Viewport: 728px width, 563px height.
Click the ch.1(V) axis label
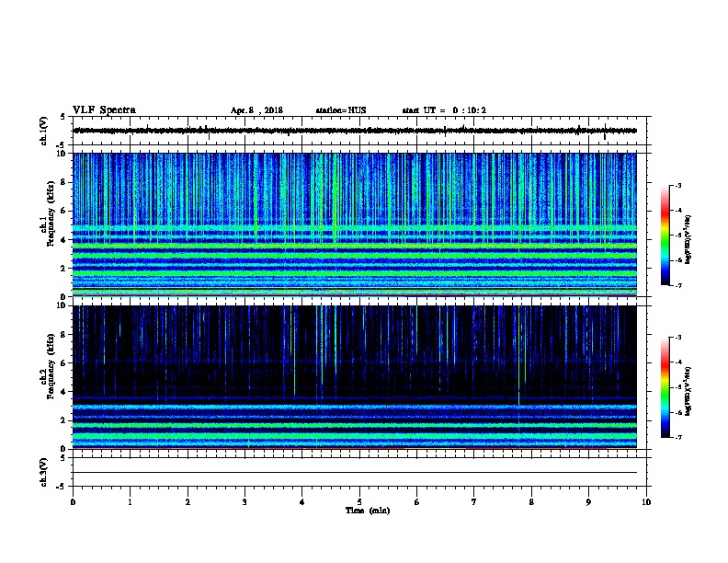[x=44, y=131]
